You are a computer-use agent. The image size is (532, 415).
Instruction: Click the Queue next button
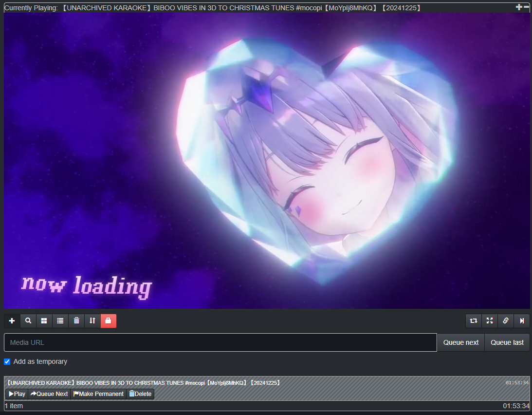pos(461,342)
